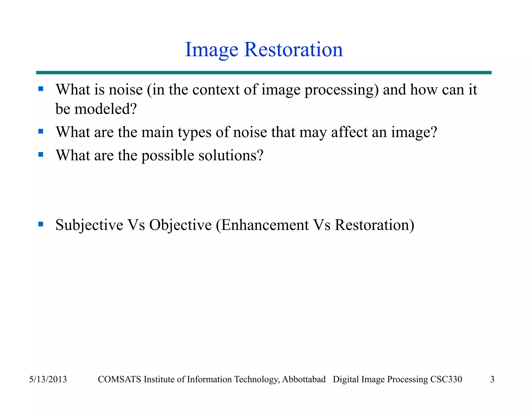Screen dimensions: 532x411
Task: Click the footer date '5/13/2013'
Action: [x=48, y=379]
